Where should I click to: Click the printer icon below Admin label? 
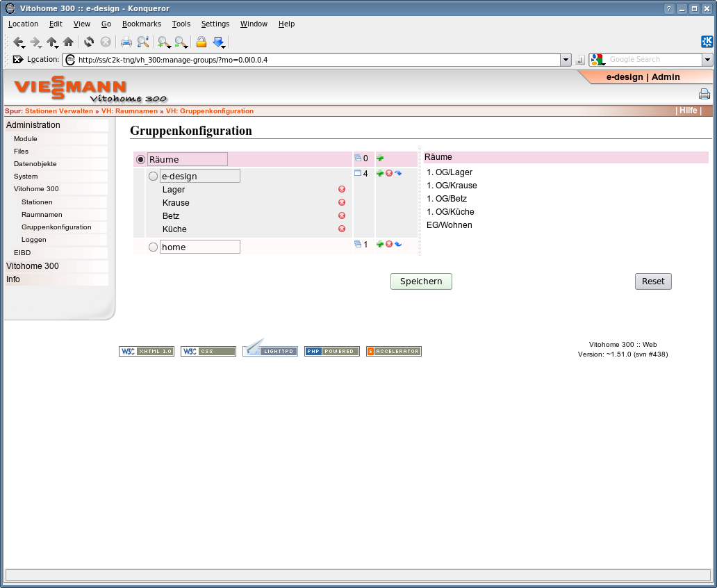704,94
